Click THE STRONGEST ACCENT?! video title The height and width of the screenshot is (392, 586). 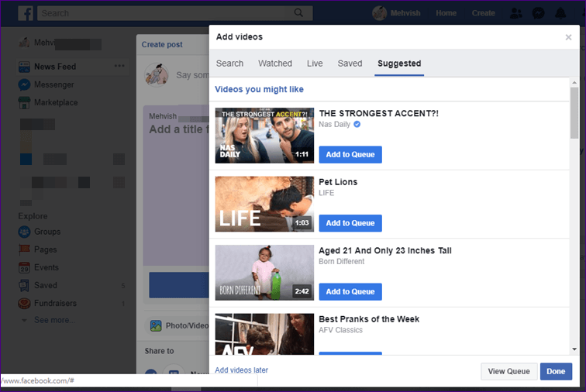(378, 114)
